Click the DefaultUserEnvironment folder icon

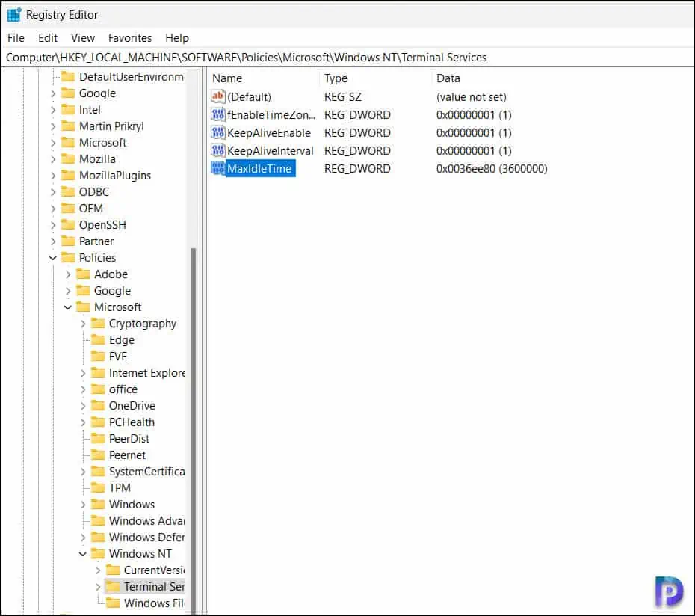point(68,77)
